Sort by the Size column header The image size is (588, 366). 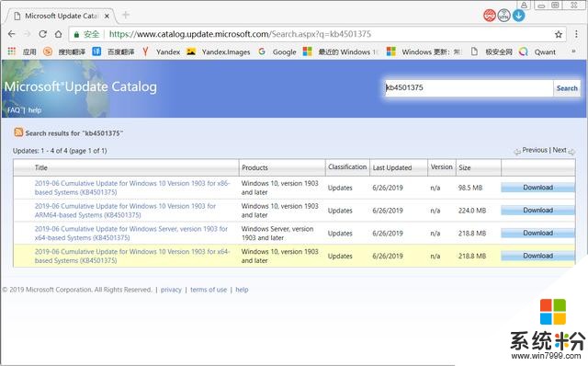[465, 167]
